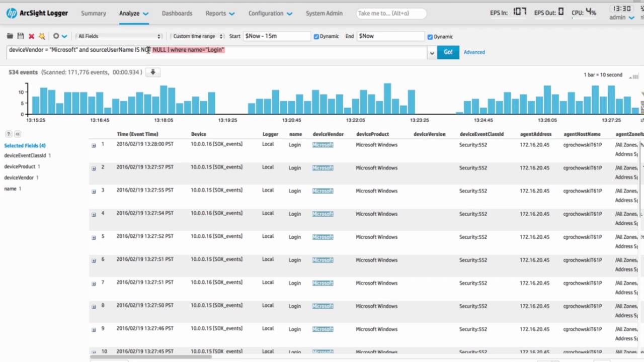Open the Configuration menu
This screenshot has width=644, height=362.
pyautogui.click(x=270, y=14)
